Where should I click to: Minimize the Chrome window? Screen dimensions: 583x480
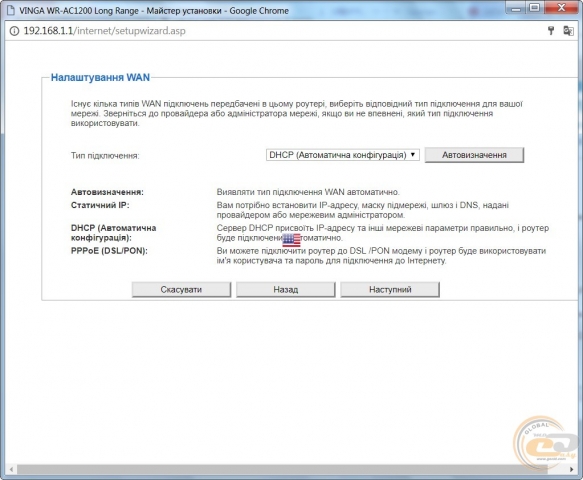(x=516, y=8)
